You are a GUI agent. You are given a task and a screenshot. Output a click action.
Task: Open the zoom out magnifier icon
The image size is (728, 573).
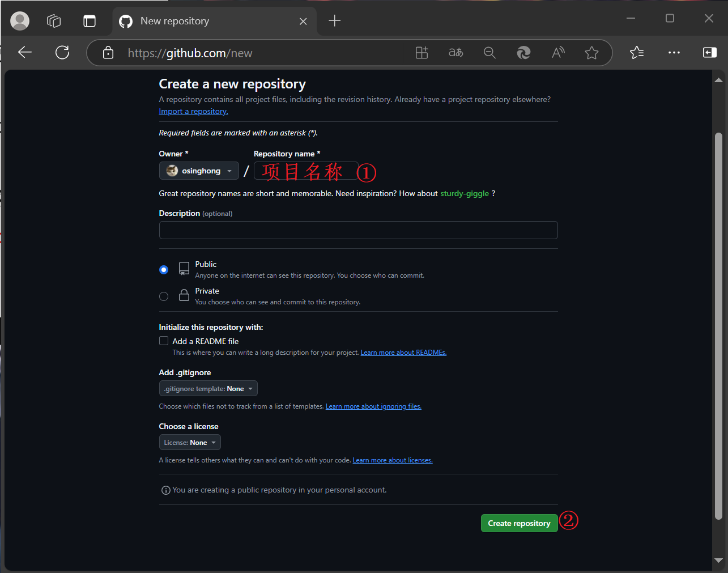click(489, 53)
